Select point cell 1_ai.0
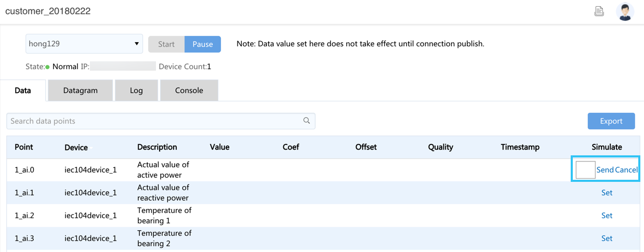The width and height of the screenshot is (644, 252). point(24,170)
